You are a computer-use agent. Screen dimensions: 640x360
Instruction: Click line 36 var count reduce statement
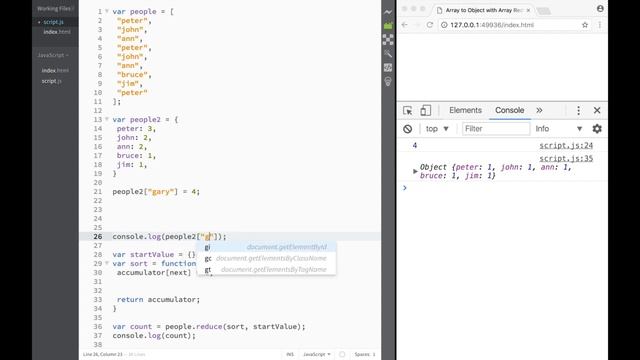209,327
